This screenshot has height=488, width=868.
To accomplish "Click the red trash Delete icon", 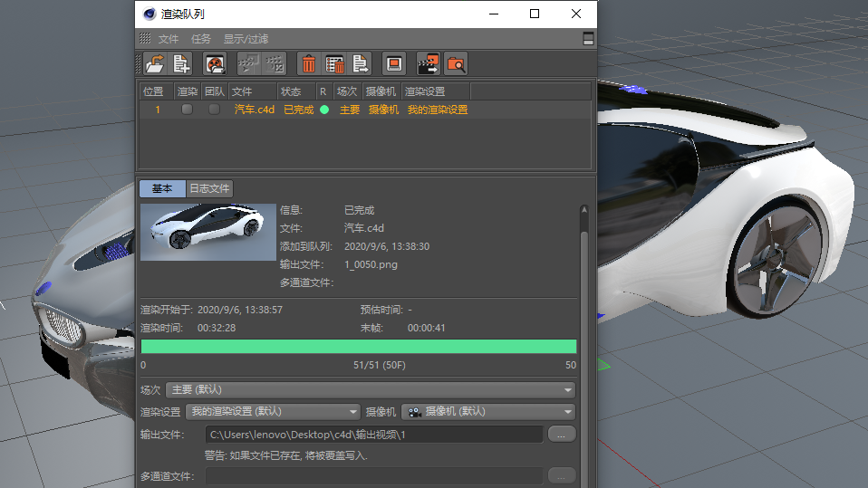I will (308, 64).
